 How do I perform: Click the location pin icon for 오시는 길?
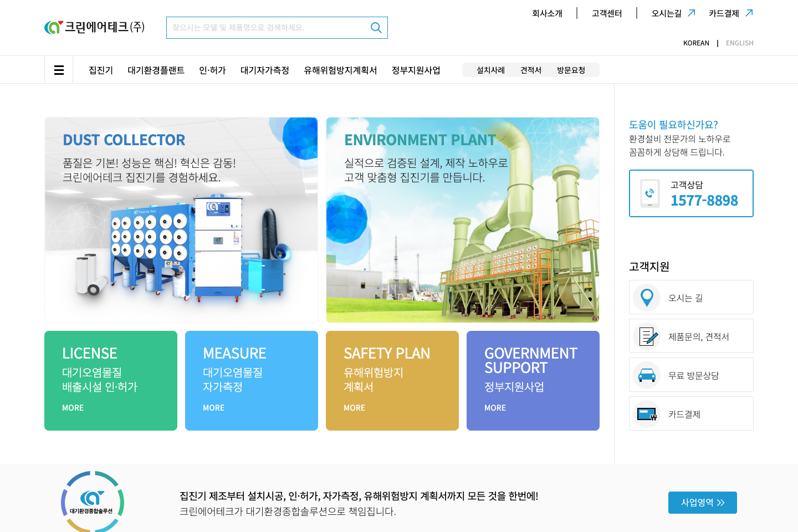[647, 298]
